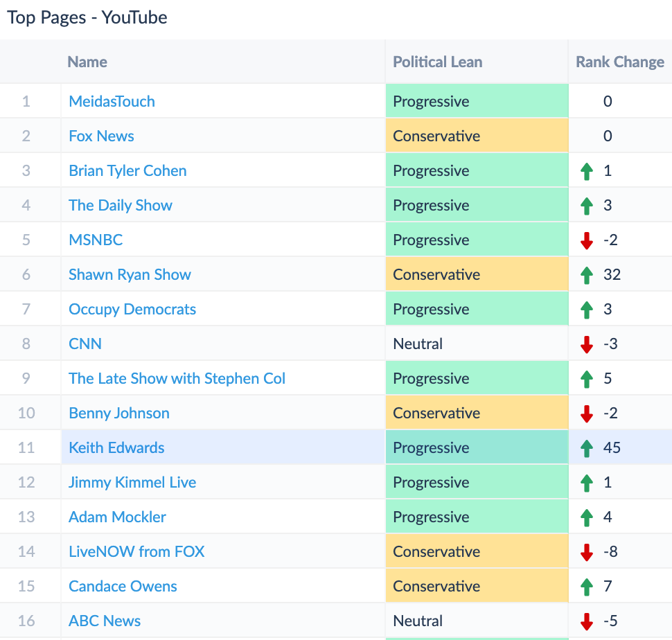
Task: Select rank change value 45
Action: (x=612, y=447)
